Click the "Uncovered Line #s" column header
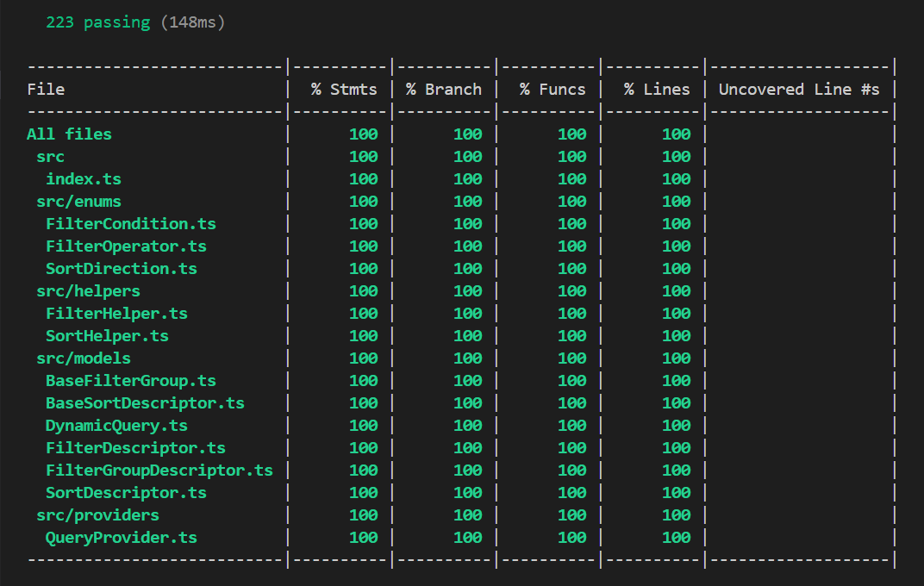This screenshot has height=586, width=924. click(799, 90)
